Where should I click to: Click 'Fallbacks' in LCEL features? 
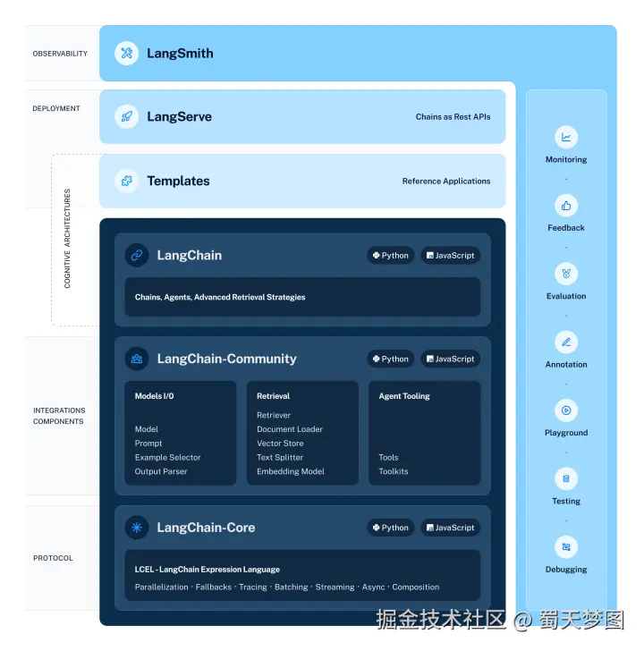click(214, 587)
